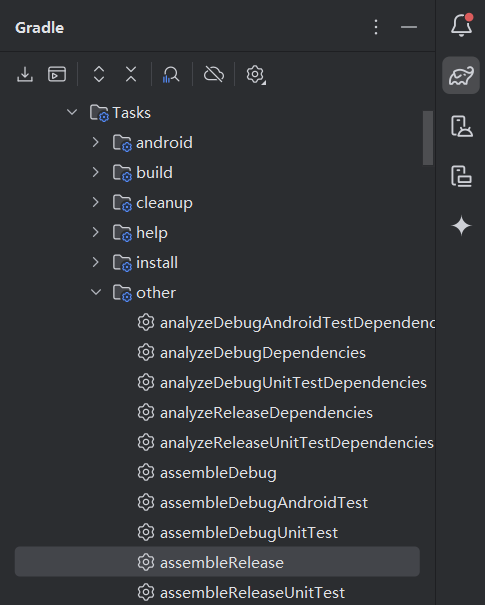The width and height of the screenshot is (485, 605).
Task: Open the Notifications bell icon
Action: 461,25
